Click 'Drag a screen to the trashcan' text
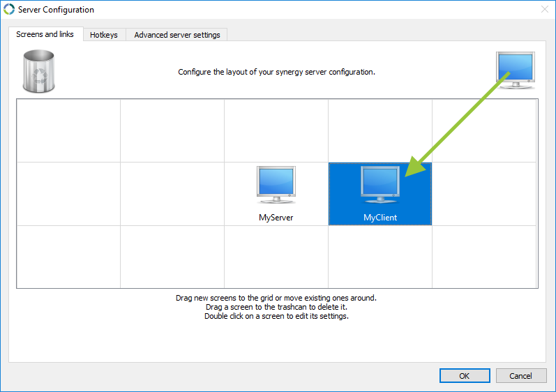 click(x=276, y=307)
